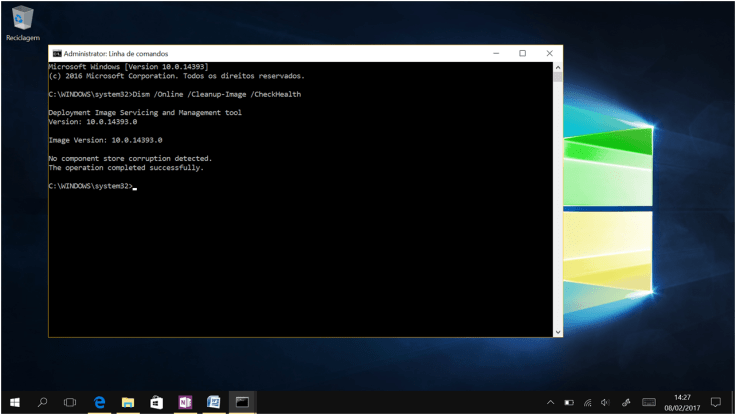Launch Microsoft Edge from the taskbar

coord(100,402)
